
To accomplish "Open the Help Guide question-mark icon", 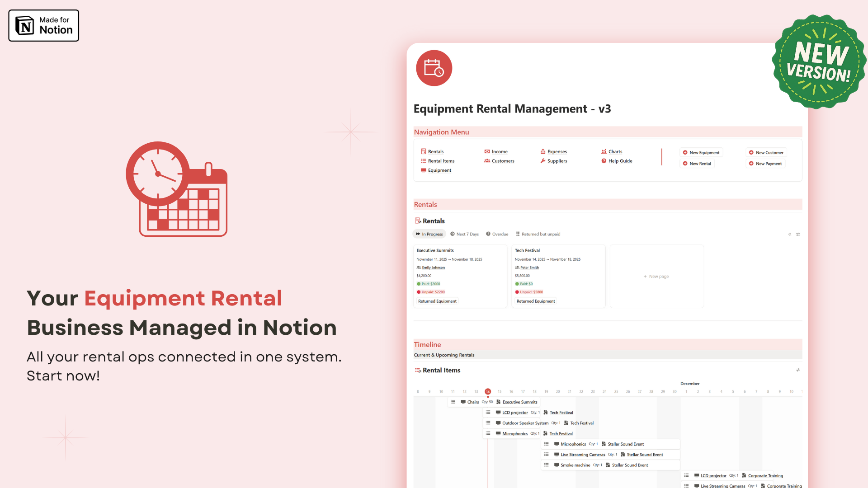I will click(x=604, y=161).
